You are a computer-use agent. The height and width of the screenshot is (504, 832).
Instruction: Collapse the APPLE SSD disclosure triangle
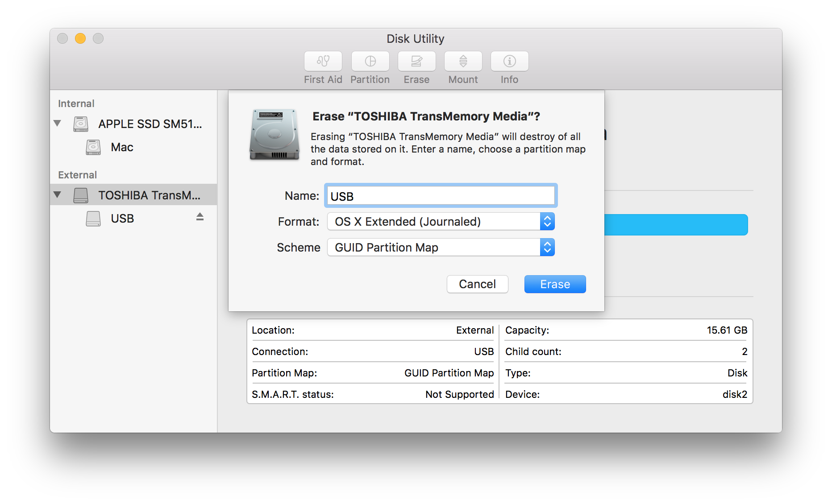pyautogui.click(x=57, y=123)
